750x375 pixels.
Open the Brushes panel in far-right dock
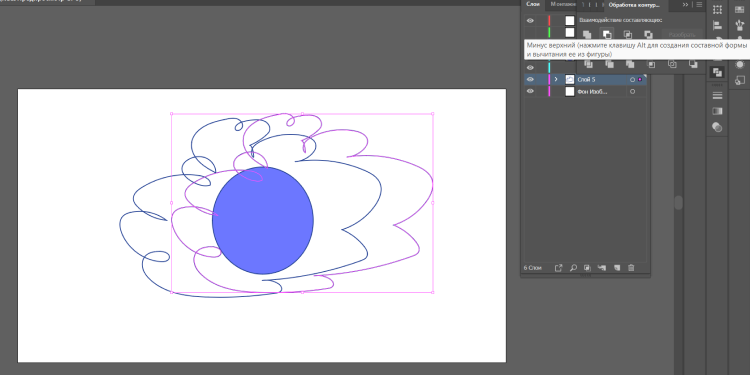(x=739, y=26)
